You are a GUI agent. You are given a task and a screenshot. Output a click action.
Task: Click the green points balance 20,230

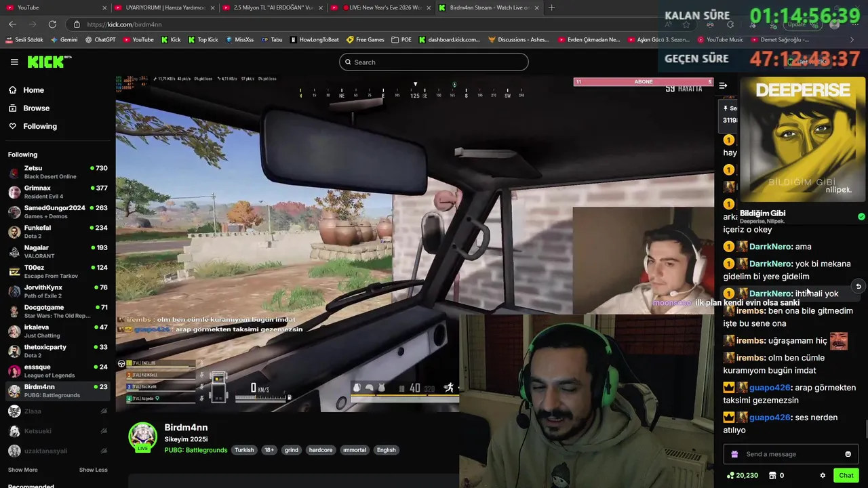(x=742, y=475)
